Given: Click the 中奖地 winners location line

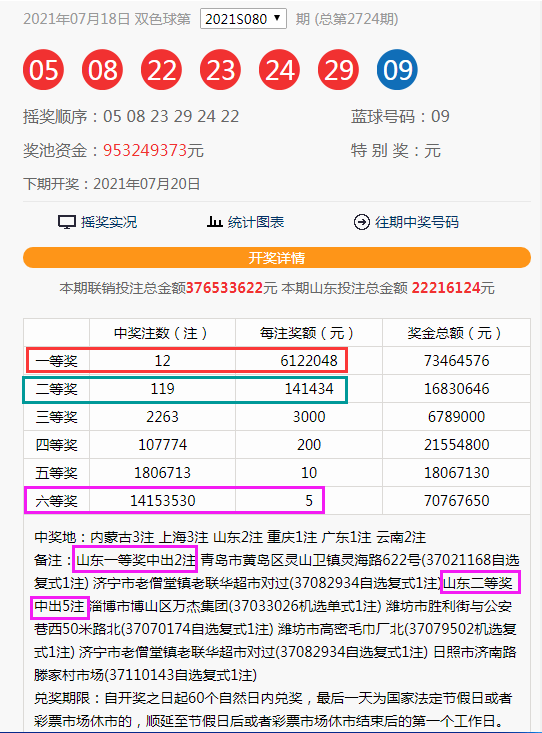Looking at the screenshot, I should (230, 538).
